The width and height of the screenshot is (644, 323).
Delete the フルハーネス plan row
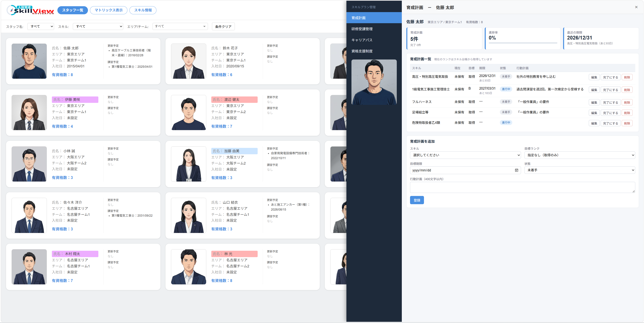(627, 102)
